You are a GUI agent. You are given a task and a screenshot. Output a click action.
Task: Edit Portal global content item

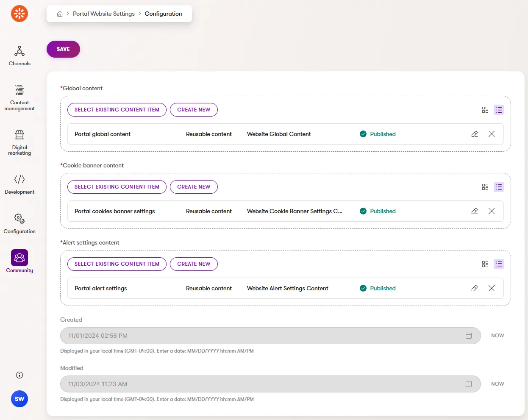475,134
